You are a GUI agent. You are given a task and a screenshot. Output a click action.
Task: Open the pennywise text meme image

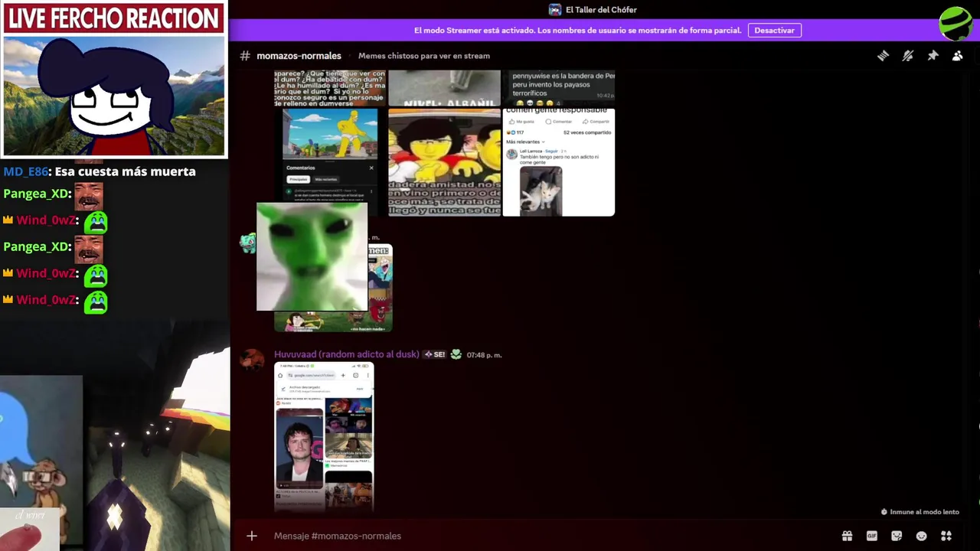tap(559, 88)
